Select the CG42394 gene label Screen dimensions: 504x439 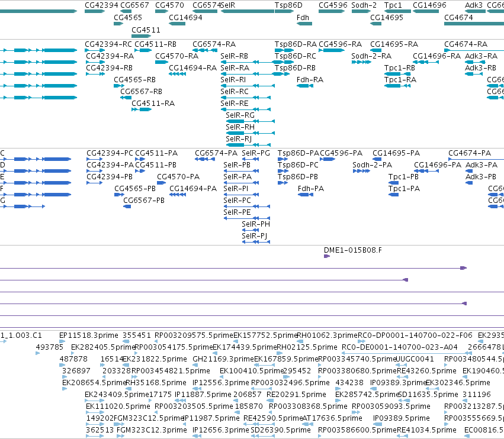tap(101, 5)
